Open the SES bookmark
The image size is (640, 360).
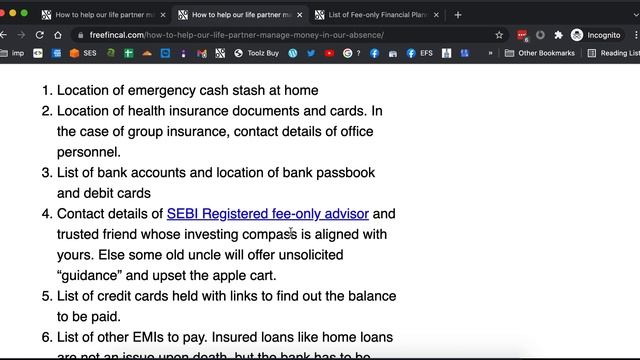click(83, 53)
